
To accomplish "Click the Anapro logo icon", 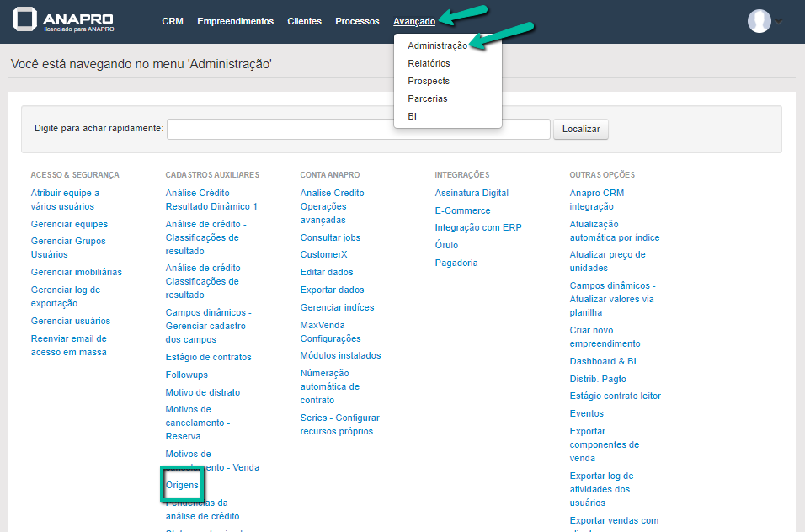I will 26,21.
